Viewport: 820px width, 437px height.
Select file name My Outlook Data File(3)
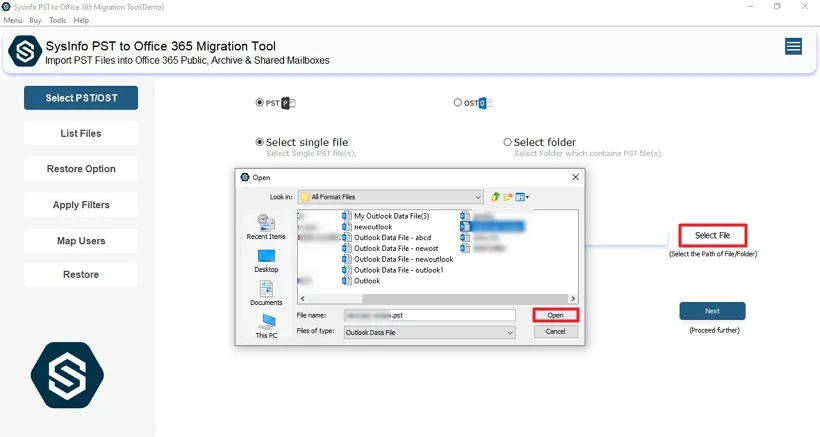[392, 216]
